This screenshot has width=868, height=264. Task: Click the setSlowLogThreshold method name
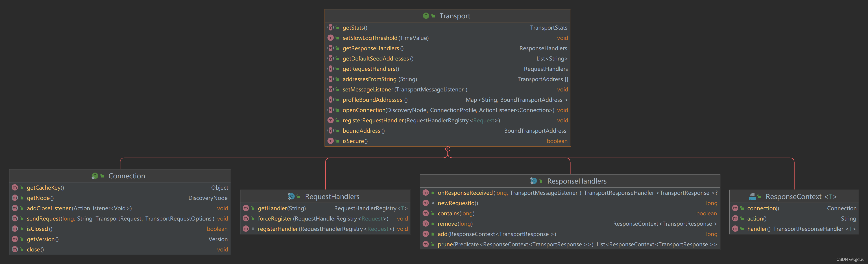370,38
